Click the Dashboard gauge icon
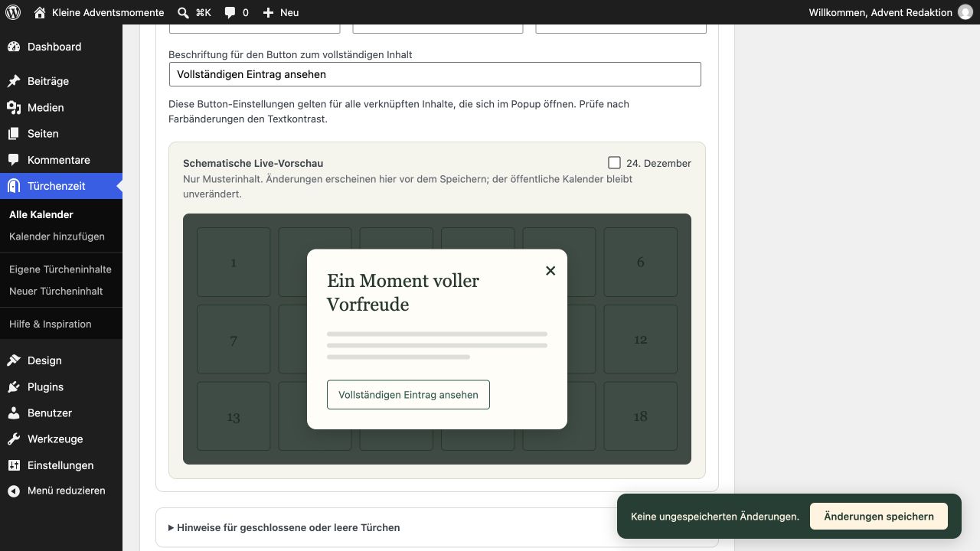 click(x=14, y=47)
